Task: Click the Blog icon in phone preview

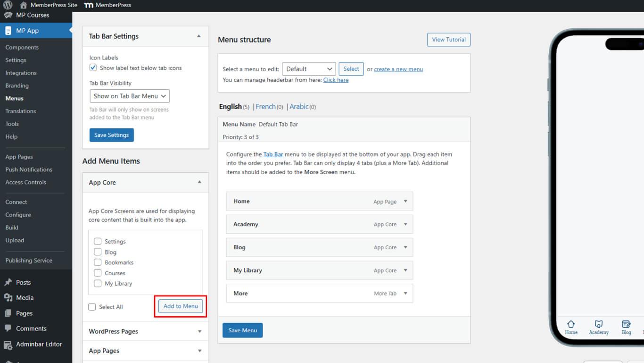Action: [x=626, y=324]
